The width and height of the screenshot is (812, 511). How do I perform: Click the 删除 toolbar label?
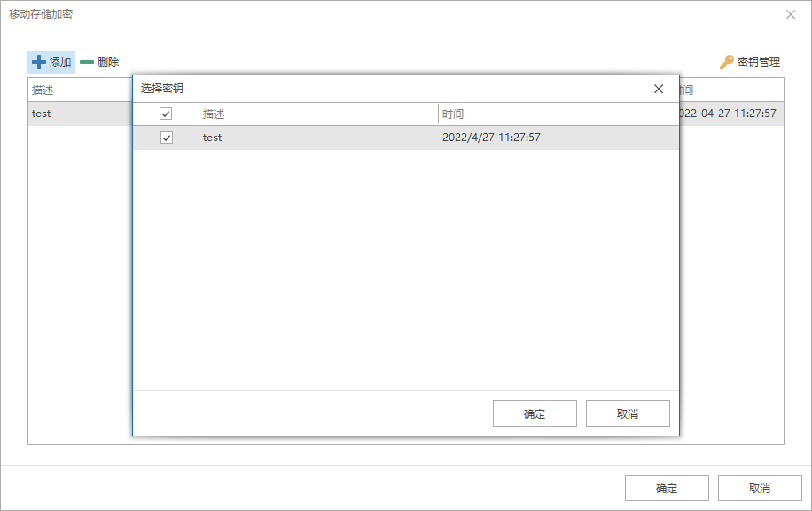coord(108,62)
